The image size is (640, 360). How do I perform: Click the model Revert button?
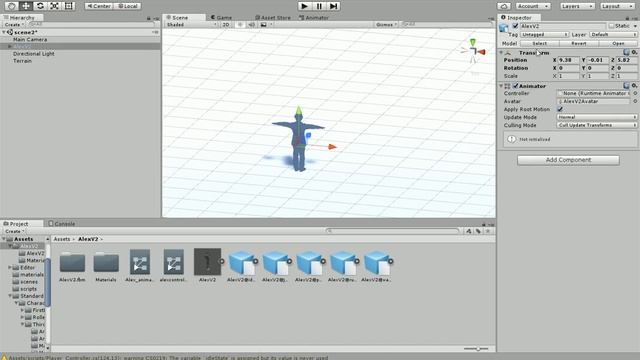(x=578, y=43)
